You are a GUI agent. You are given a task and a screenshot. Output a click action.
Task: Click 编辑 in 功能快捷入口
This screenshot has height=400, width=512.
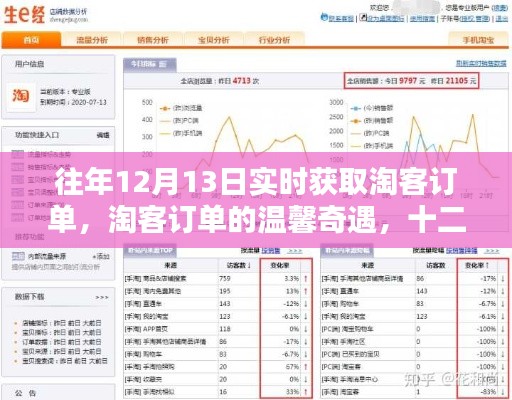103,135
